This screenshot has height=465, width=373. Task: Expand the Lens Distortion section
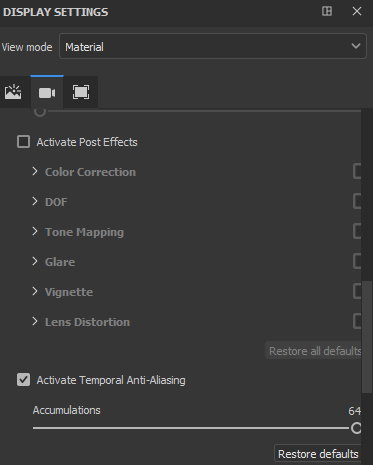[35, 321]
